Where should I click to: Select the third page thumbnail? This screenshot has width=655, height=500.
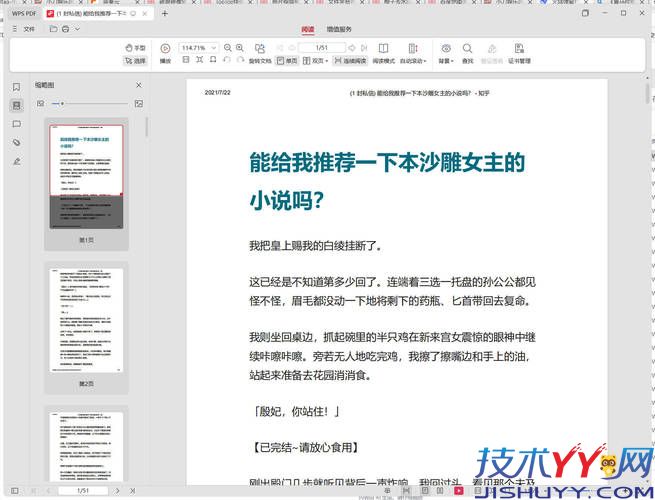(86, 447)
